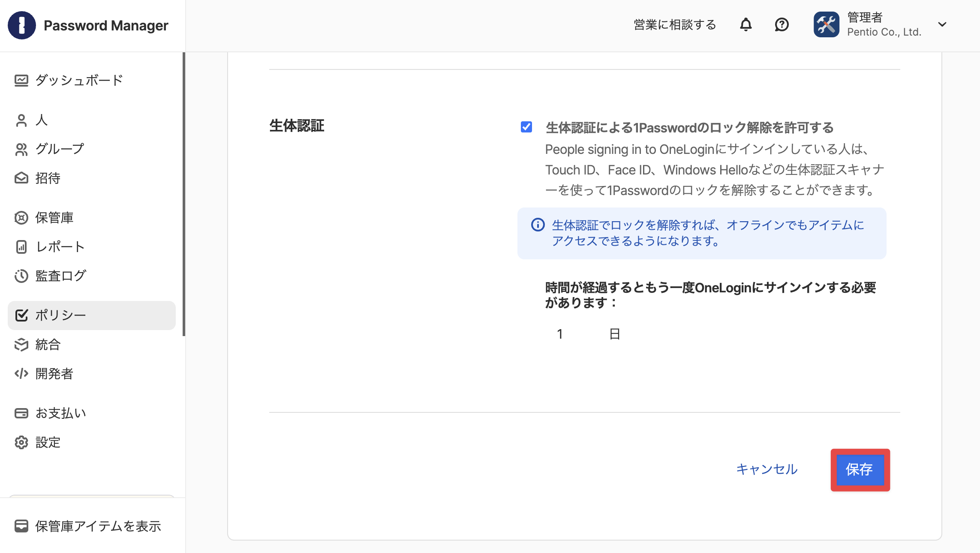This screenshot has height=553, width=980.
Task: Click キャンセル to discard changes
Action: (767, 469)
